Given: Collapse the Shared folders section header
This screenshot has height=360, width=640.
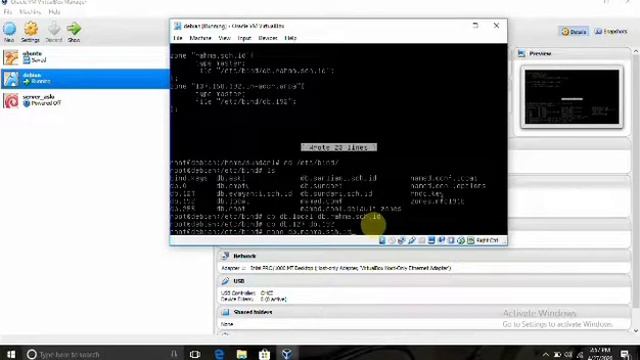Looking at the screenshot, I should 424,312.
